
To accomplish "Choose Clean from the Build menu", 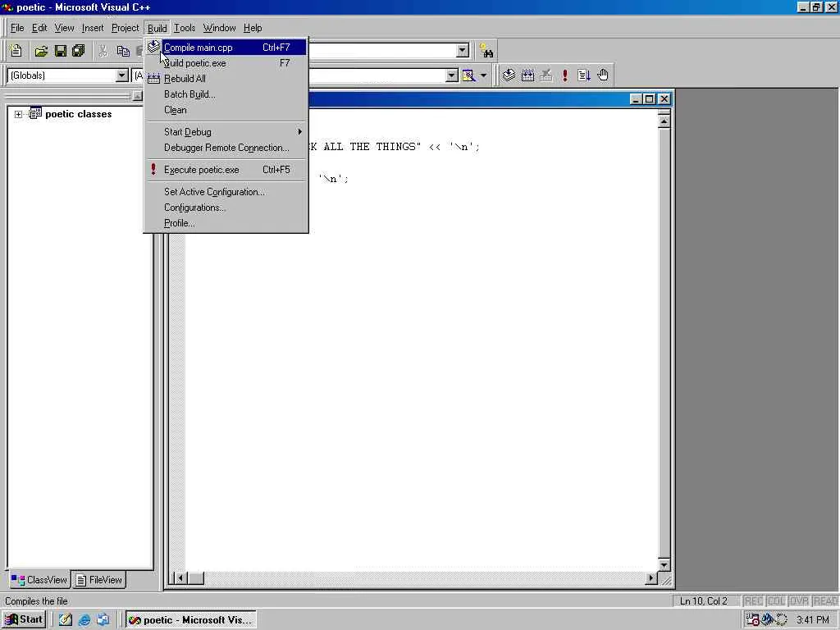I will [x=226, y=110].
